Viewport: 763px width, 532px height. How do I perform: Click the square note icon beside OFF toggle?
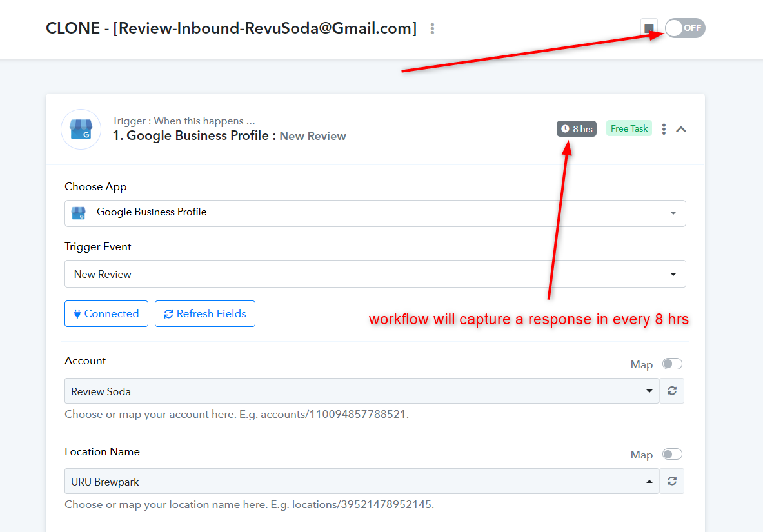click(x=649, y=28)
